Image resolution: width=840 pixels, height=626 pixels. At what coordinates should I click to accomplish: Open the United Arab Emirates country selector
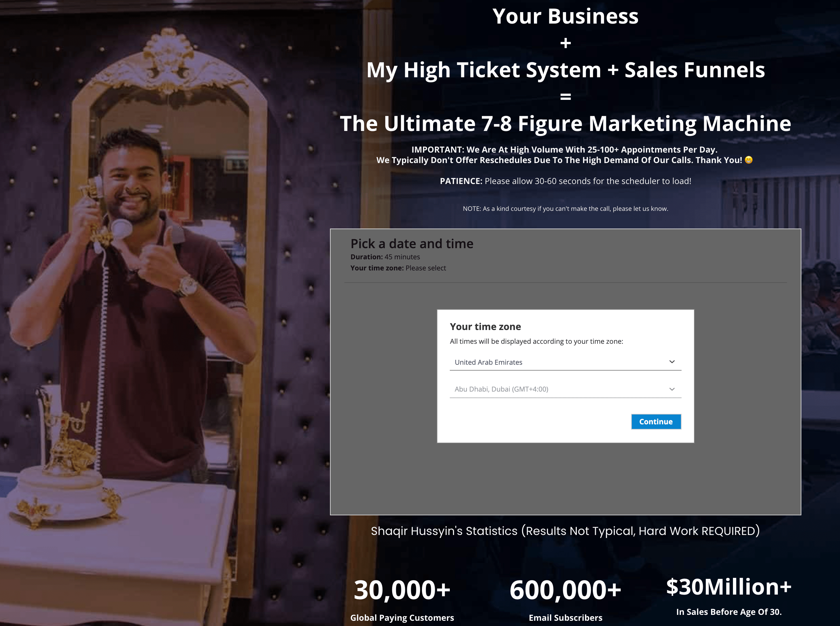click(x=565, y=362)
